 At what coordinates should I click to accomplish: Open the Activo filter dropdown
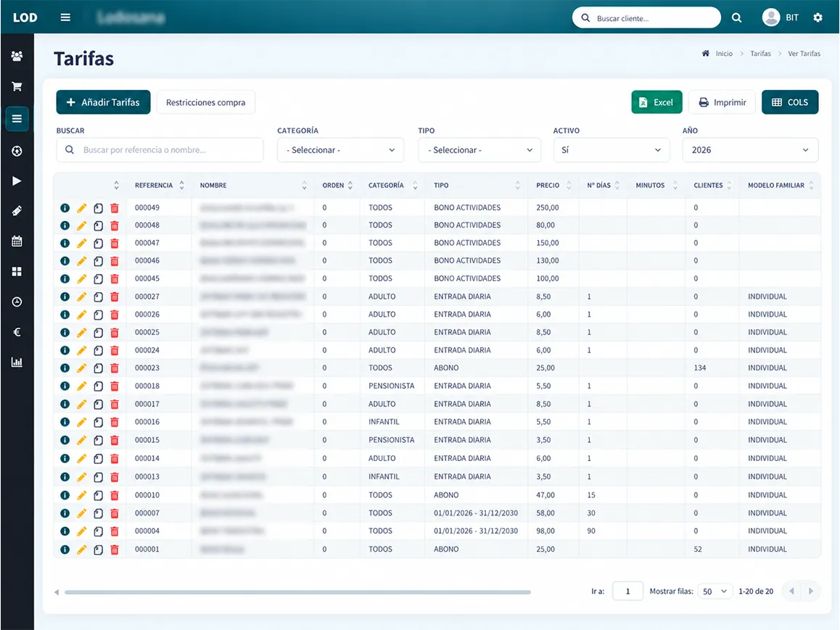612,150
